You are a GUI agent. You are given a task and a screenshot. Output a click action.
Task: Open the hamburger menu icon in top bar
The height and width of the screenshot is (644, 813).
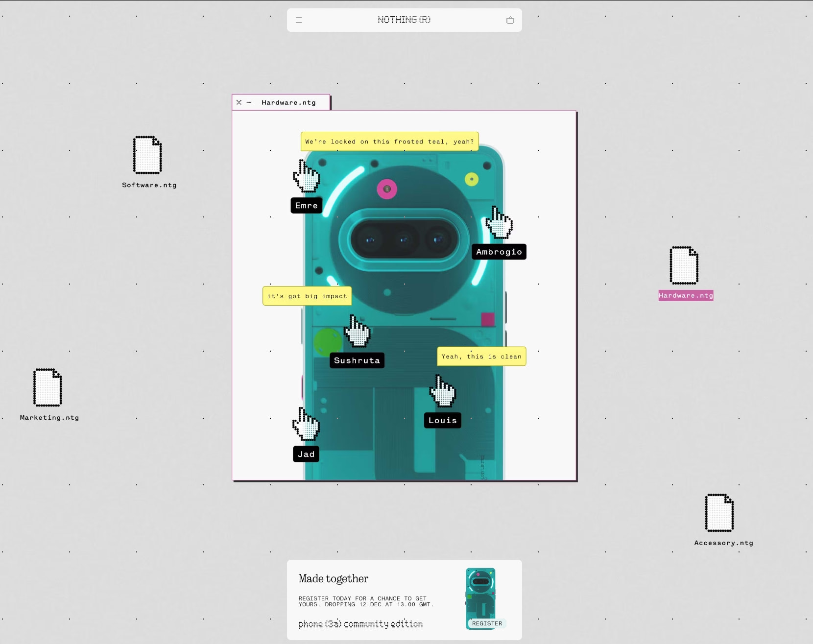click(x=299, y=20)
